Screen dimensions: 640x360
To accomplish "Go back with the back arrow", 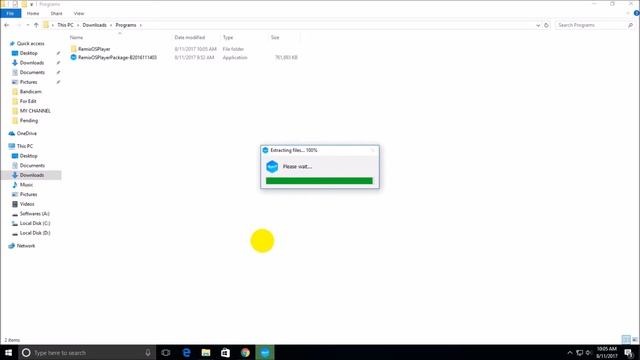I will pos(7,25).
